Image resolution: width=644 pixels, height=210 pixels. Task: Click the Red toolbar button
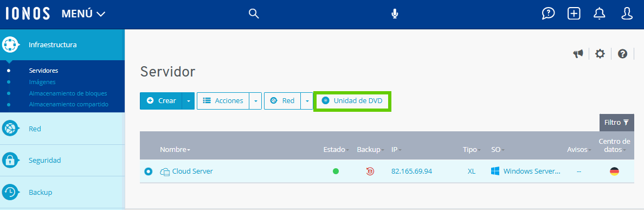pos(282,101)
